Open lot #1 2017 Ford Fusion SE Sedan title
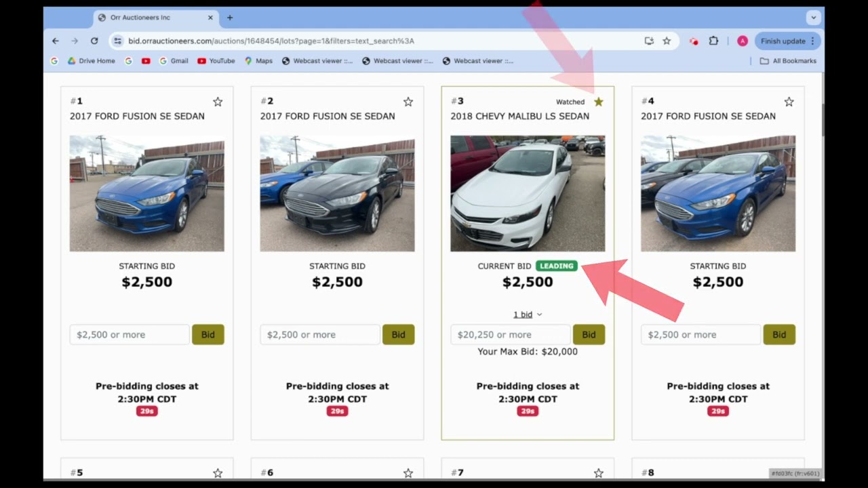The width and height of the screenshot is (868, 488). (x=137, y=116)
